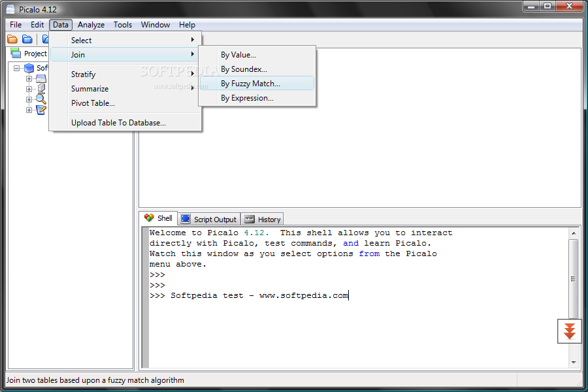Choose Join By Value...
The width and height of the screenshot is (588, 392).
point(257,55)
